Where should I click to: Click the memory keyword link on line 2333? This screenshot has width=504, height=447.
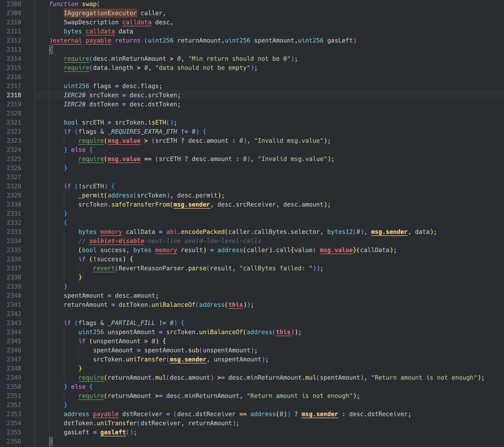(111, 232)
